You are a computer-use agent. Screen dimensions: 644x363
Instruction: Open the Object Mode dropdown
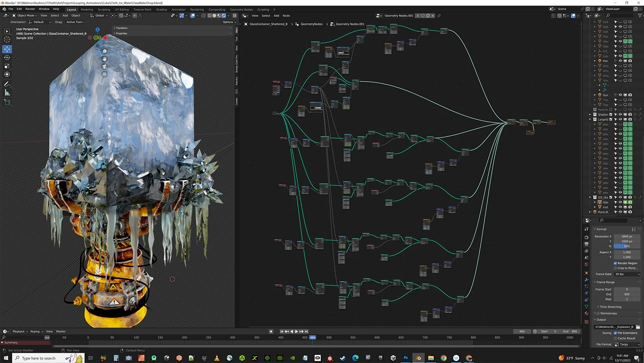pos(25,16)
